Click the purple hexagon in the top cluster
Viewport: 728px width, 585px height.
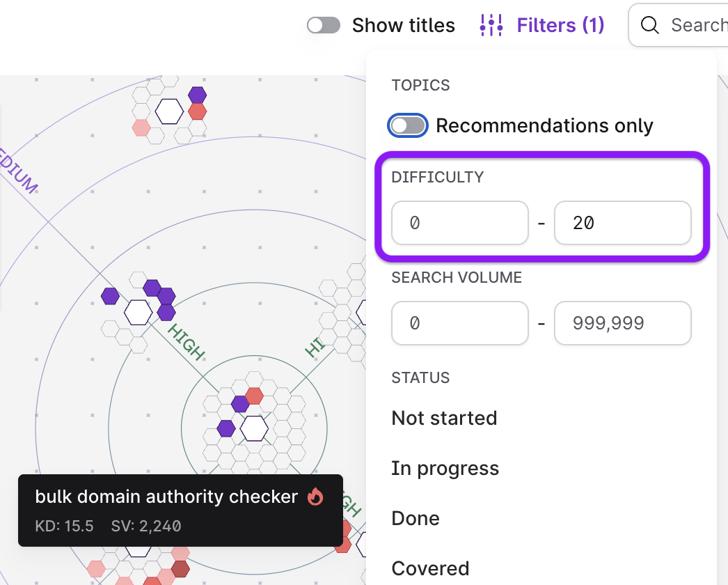(198, 95)
